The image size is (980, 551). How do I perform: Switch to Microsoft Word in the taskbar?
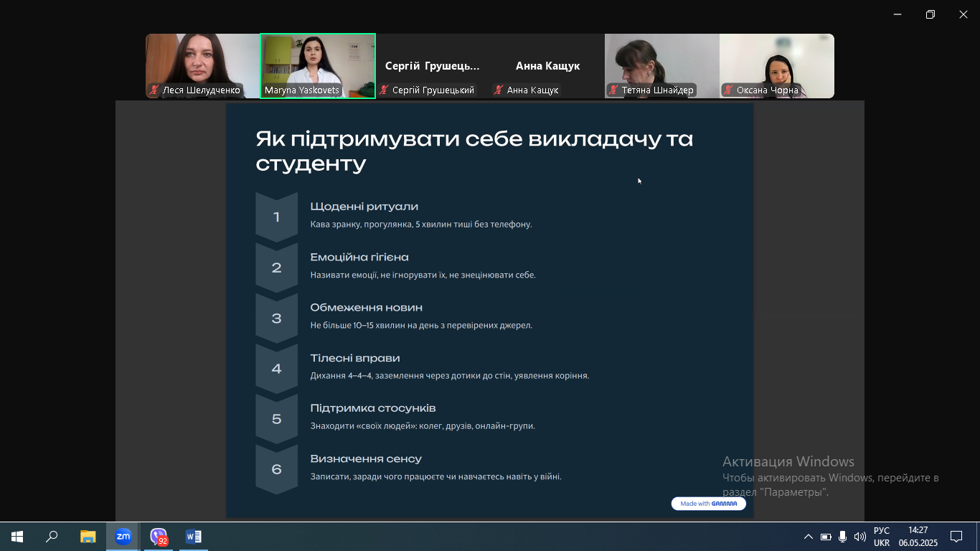point(194,537)
